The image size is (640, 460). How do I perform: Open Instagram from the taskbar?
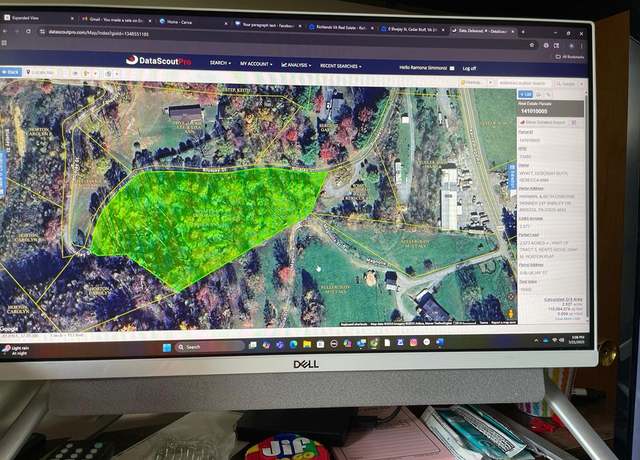point(413,342)
